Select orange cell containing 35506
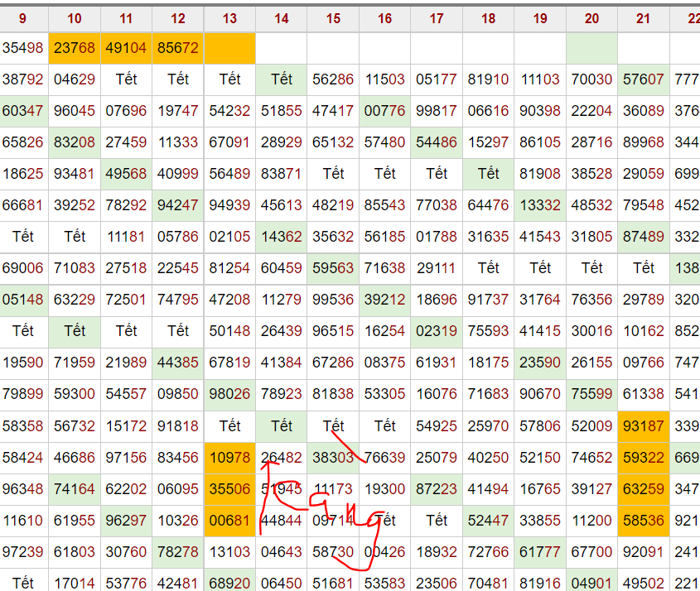The height and width of the screenshot is (591, 700). (229, 488)
